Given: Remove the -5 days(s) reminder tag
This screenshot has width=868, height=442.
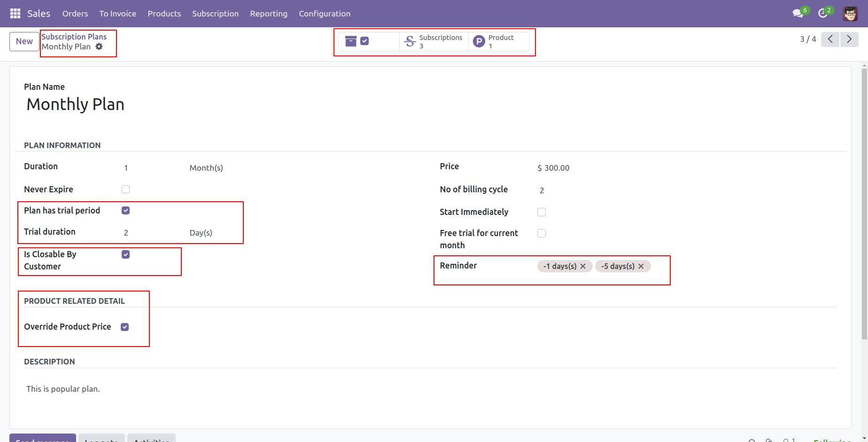Looking at the screenshot, I should point(641,266).
